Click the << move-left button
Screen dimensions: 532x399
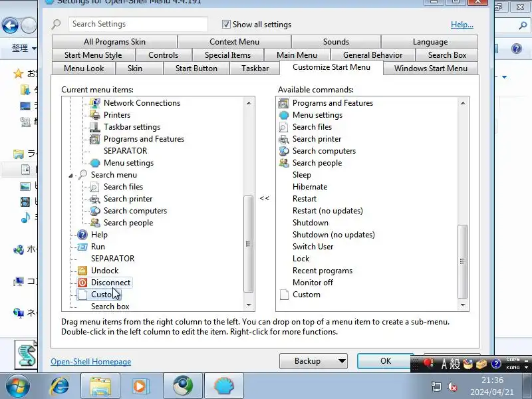(265, 198)
